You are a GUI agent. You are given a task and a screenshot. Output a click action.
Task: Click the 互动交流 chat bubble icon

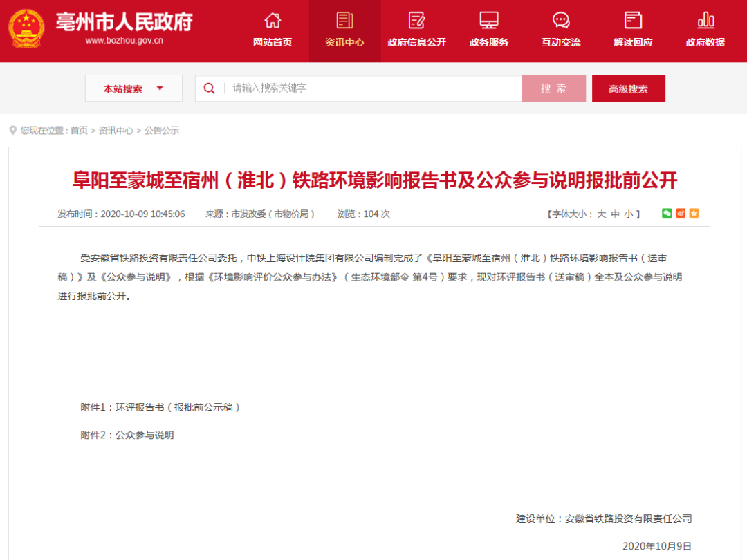[561, 20]
